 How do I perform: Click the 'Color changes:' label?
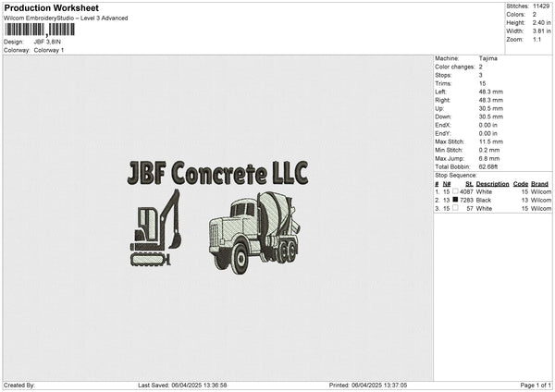[x=455, y=67]
